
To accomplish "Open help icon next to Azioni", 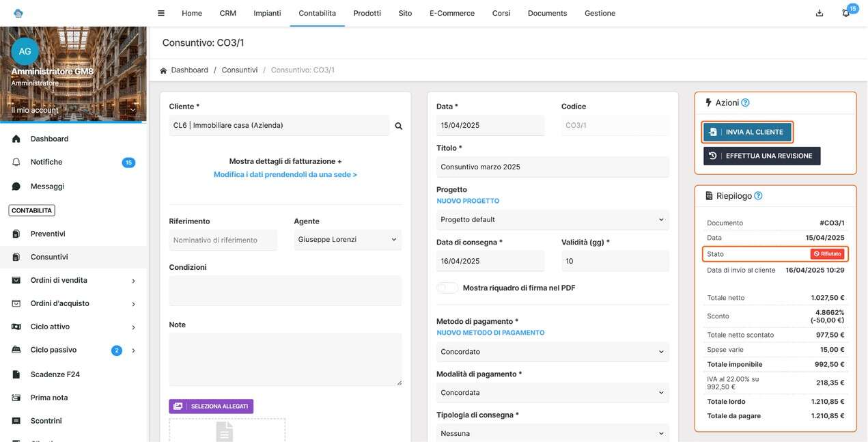I will (745, 102).
